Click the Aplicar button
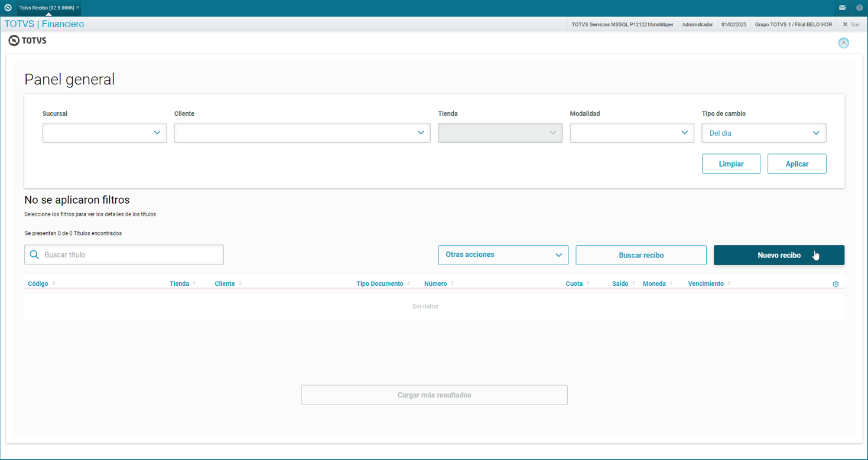This screenshot has width=868, height=460. [797, 164]
